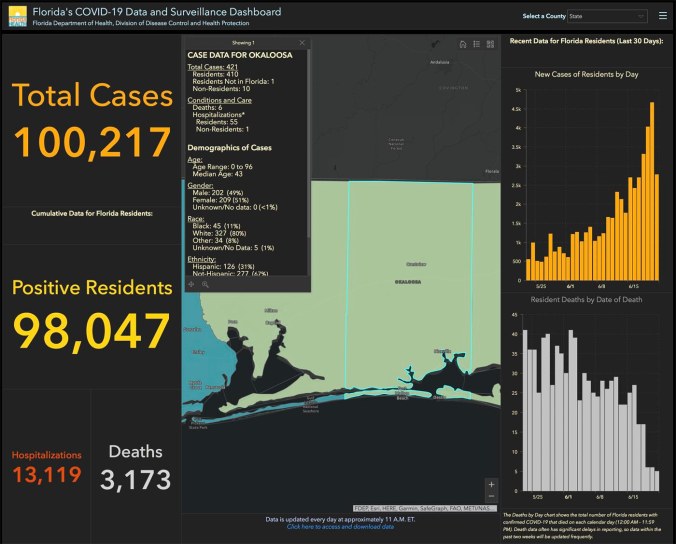Image resolution: width=676 pixels, height=544 pixels.
Task: Click the Total Cases 100,217 indicator
Action: click(x=92, y=120)
